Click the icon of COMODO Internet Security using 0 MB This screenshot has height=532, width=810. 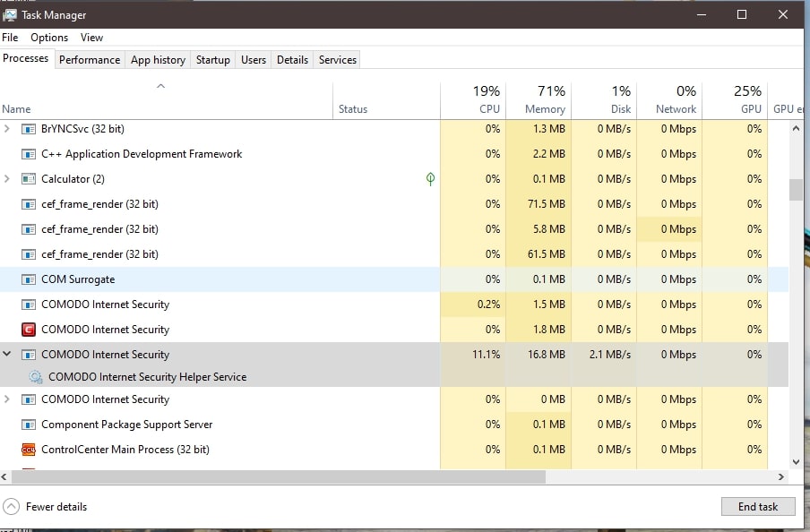click(29, 399)
